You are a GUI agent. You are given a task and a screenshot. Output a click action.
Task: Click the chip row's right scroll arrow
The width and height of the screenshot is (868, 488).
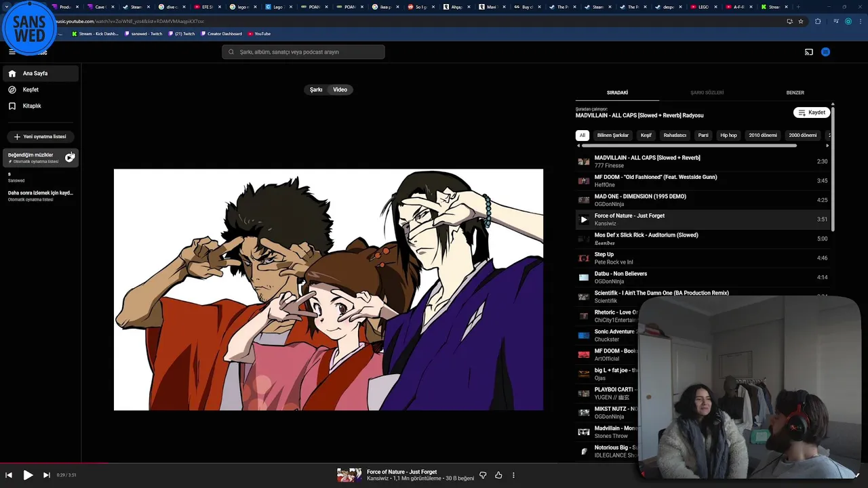827,145
